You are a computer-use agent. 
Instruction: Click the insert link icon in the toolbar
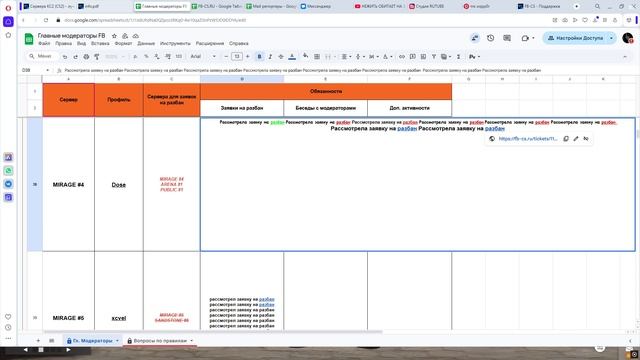coord(402,57)
